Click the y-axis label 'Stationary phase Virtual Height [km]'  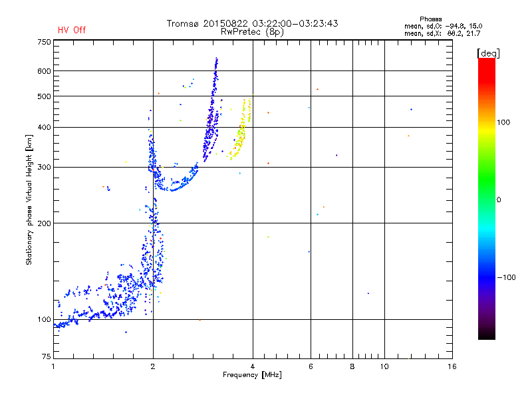(29, 199)
